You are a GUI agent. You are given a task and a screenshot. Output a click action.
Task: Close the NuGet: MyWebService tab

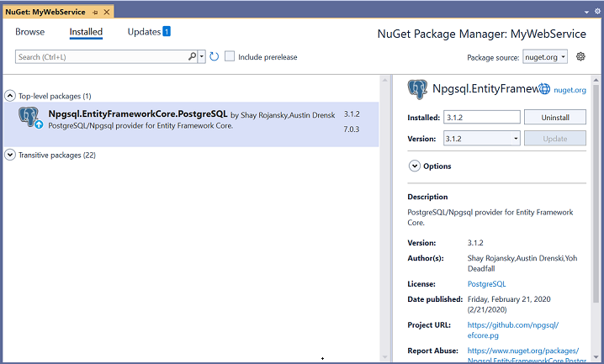click(x=107, y=13)
